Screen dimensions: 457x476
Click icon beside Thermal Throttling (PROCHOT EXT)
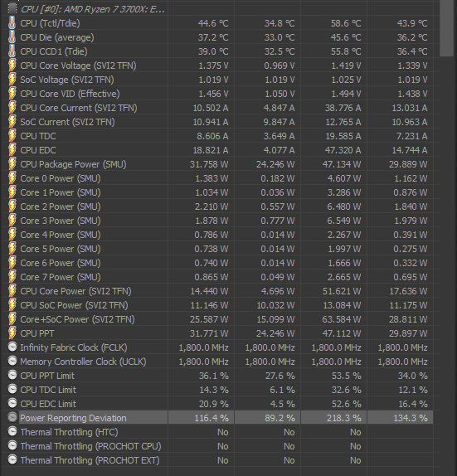pyautogui.click(x=12, y=459)
